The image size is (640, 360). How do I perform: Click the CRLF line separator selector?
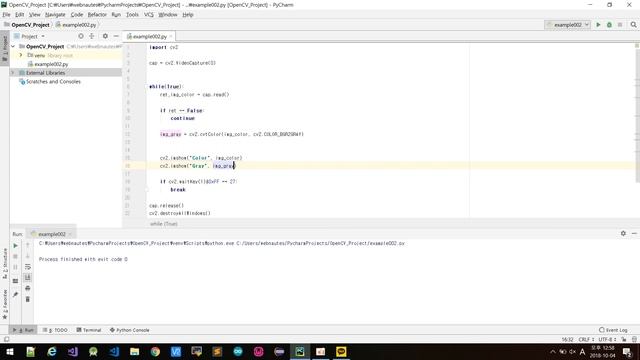coord(586,340)
